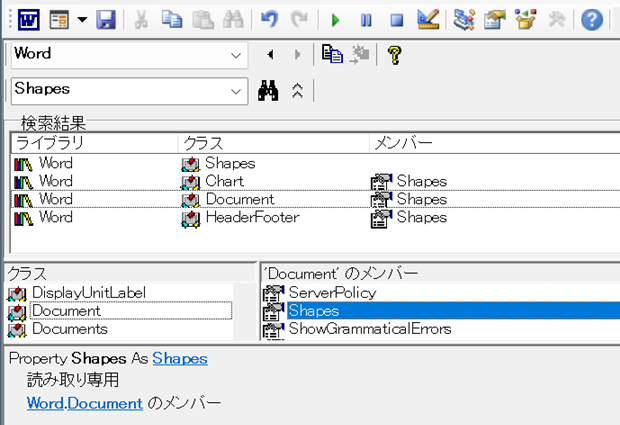Image resolution: width=620 pixels, height=425 pixels.
Task: Open the Properties Window icon
Action: point(495,19)
